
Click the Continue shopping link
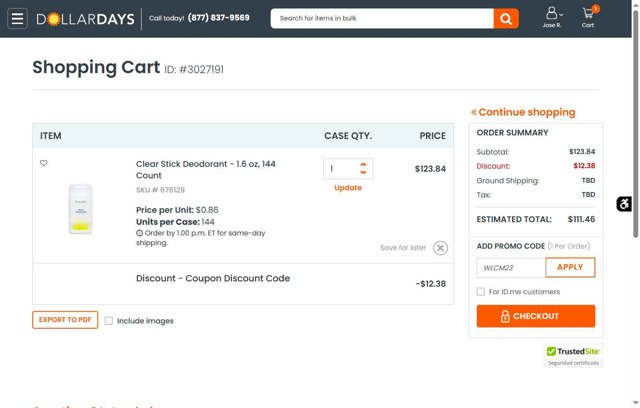coord(523,112)
